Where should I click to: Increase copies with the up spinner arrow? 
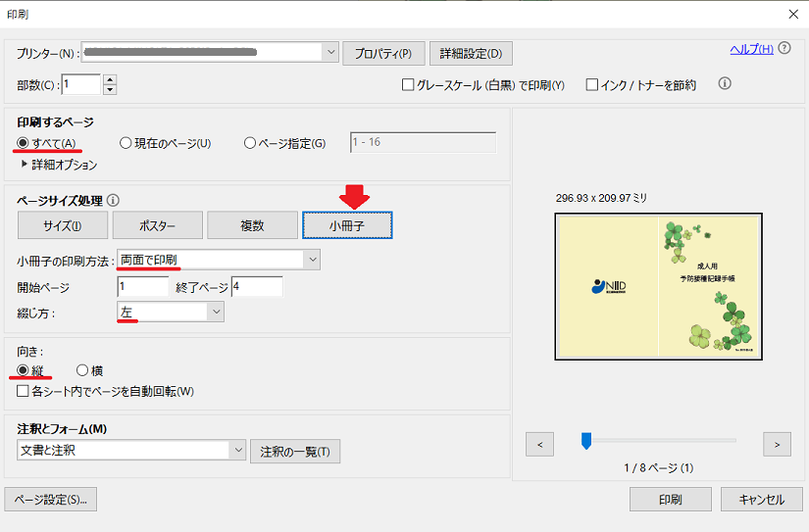coord(110,79)
